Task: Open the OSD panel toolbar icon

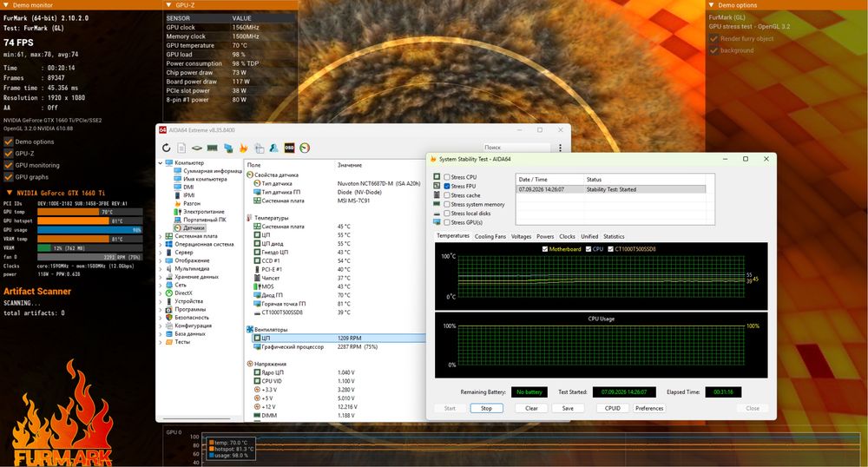Action: click(x=289, y=148)
